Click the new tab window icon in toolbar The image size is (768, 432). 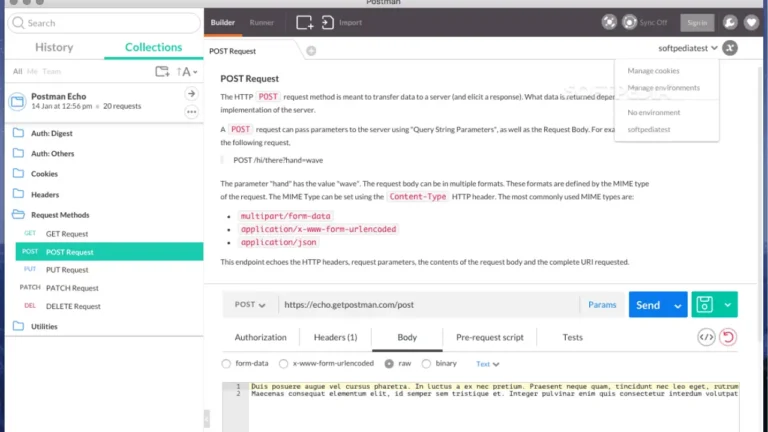[304, 23]
